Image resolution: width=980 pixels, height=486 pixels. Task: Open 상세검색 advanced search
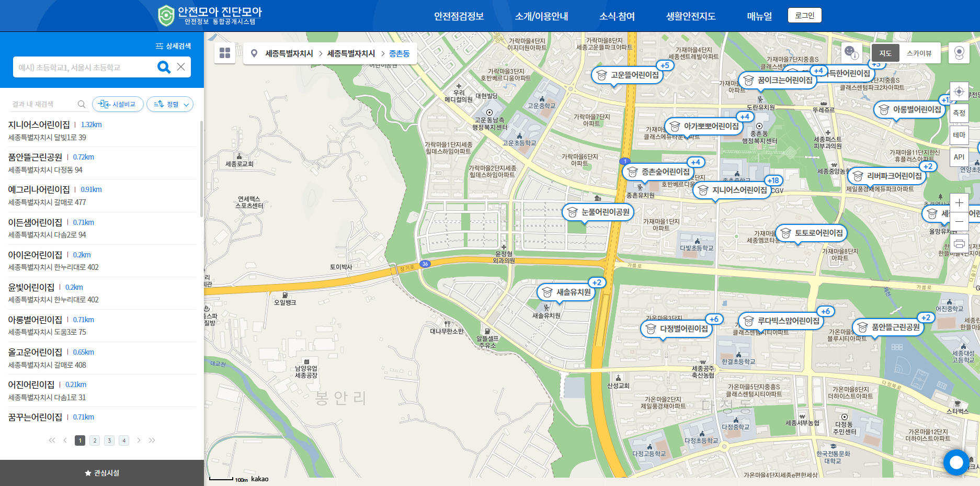coord(173,46)
